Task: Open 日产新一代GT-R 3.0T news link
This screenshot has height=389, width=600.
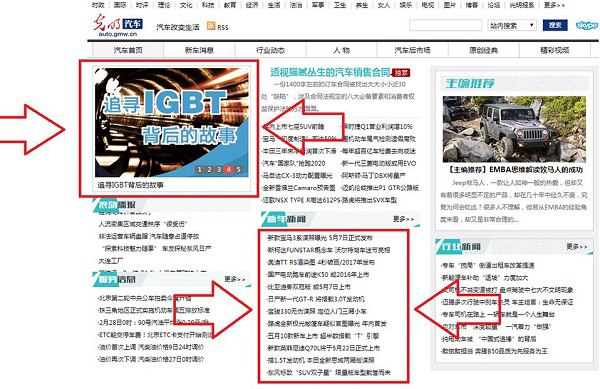Action: [315, 299]
